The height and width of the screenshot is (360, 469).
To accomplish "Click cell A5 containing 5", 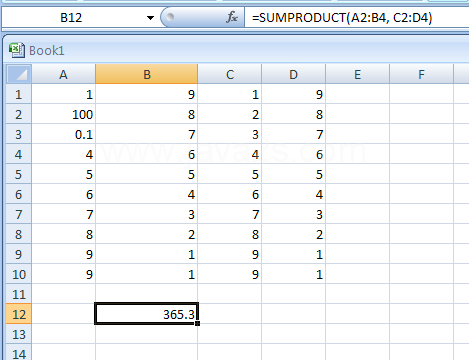I will click(63, 174).
